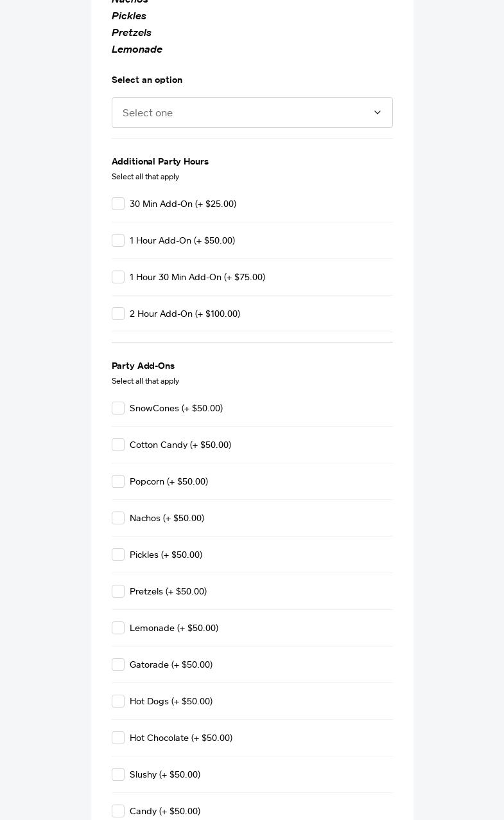Select the Candy add-on checkbox

pos(118,811)
